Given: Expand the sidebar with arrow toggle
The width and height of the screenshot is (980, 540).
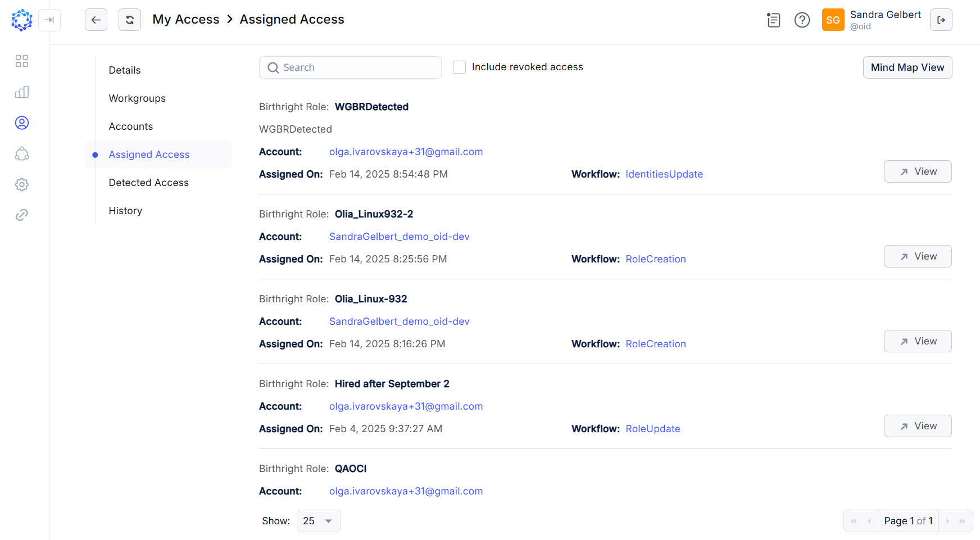Looking at the screenshot, I should [x=49, y=20].
